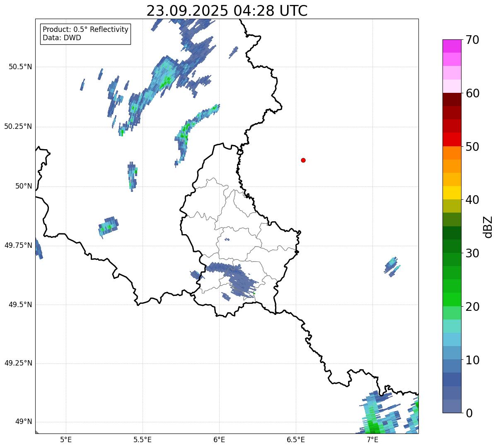
Task: Click the light cyan band above 10 dBZ
Action: (x=452, y=339)
